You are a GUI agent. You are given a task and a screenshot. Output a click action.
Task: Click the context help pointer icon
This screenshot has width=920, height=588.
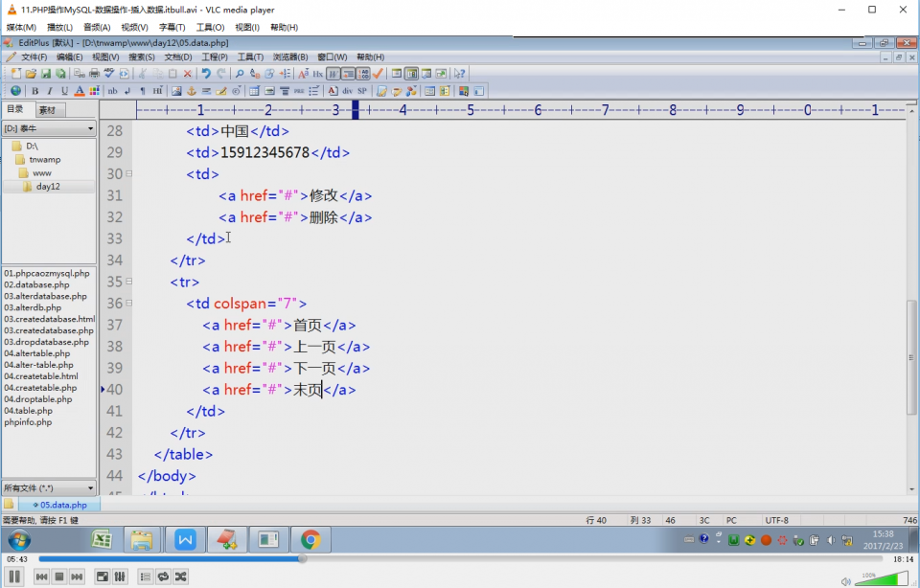point(459,74)
